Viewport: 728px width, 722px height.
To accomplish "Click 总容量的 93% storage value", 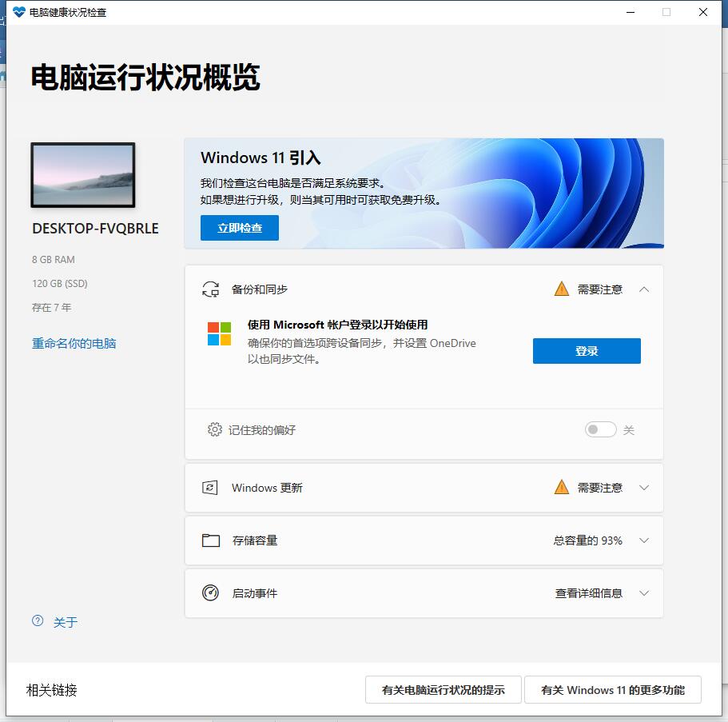I will [588, 541].
